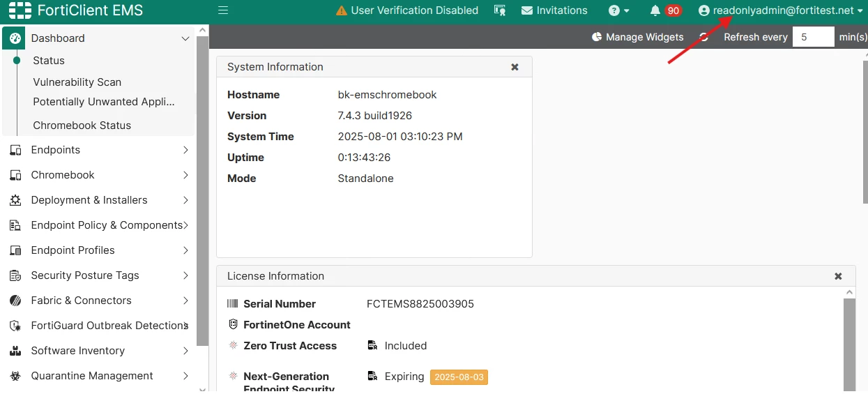Click the Refresh every minutes input field

coord(813,37)
